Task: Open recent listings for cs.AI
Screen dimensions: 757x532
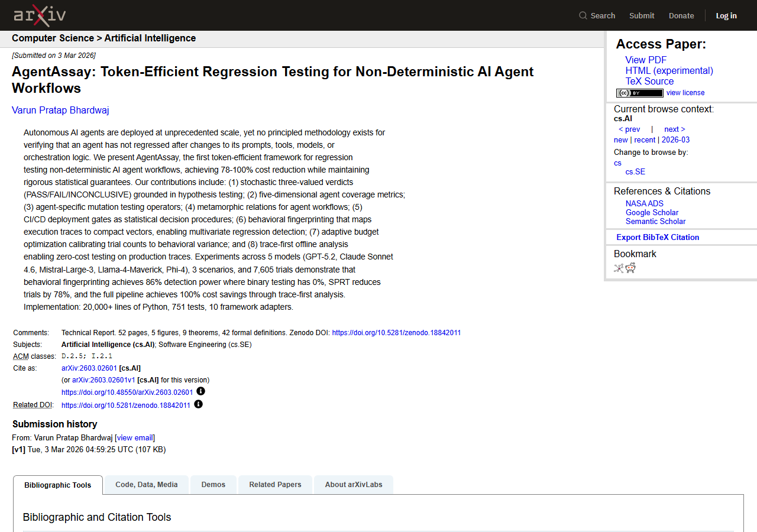Action: (x=645, y=140)
